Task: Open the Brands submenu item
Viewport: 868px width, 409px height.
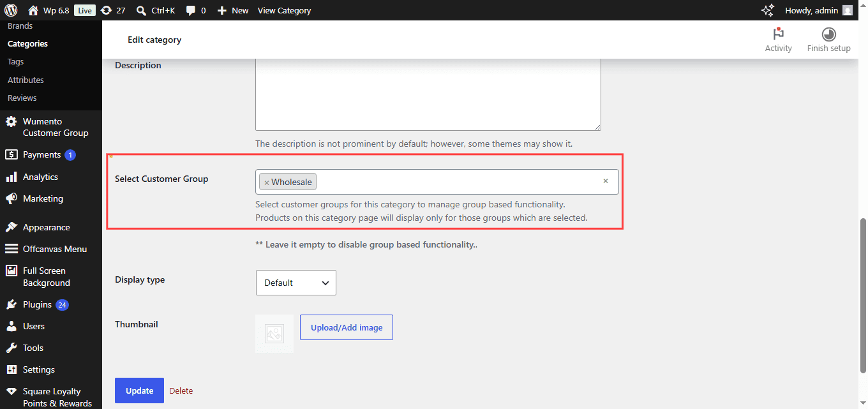Action: click(x=20, y=26)
